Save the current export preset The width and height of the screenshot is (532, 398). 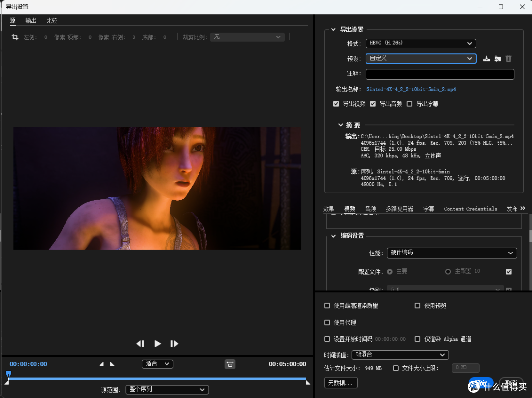[487, 58]
